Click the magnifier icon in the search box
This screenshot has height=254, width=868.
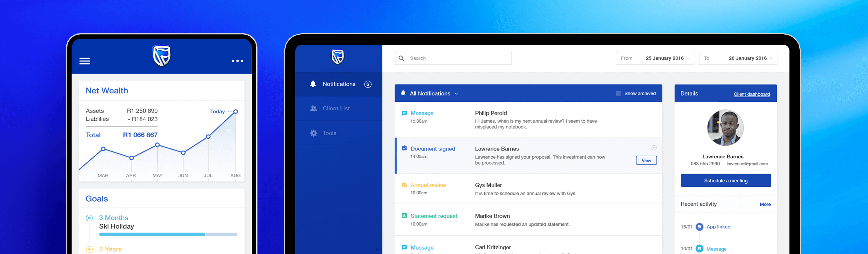pos(401,58)
